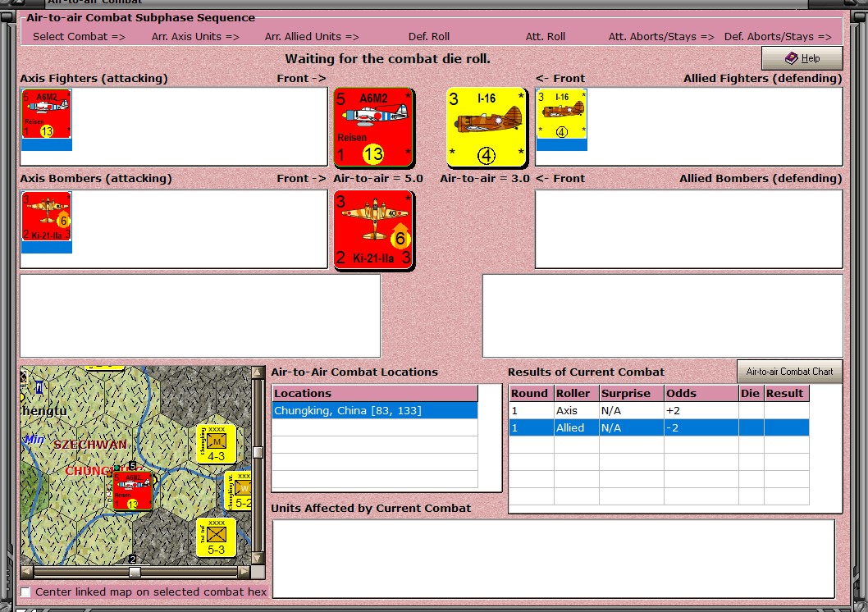Click the large front A6M2 Reisen counter
Viewport: 868px width, 612px height.
[373, 127]
